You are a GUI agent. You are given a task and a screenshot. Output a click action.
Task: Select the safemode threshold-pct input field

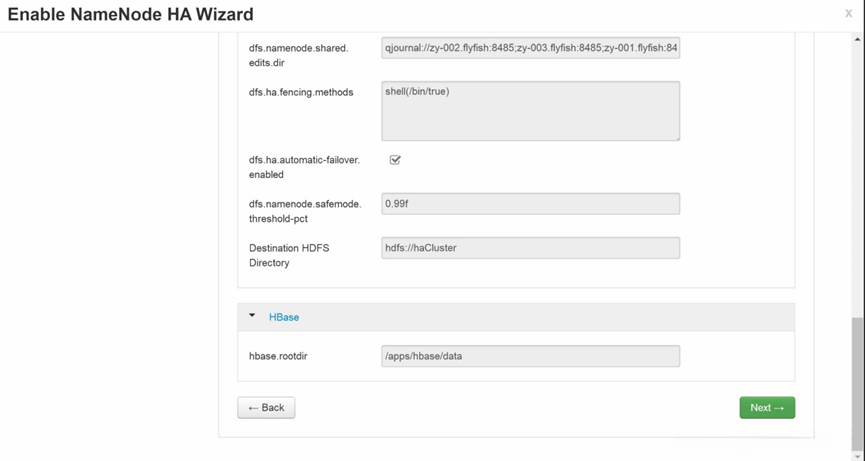[x=530, y=204]
